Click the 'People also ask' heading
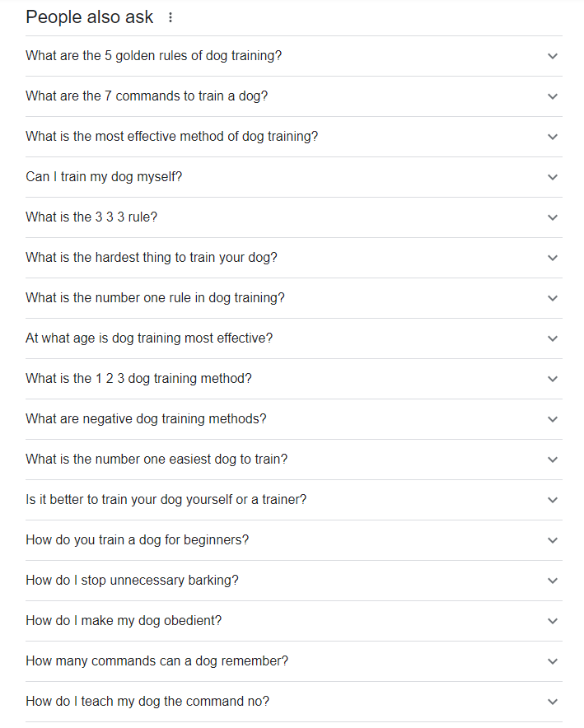584x728 pixels. pos(89,16)
